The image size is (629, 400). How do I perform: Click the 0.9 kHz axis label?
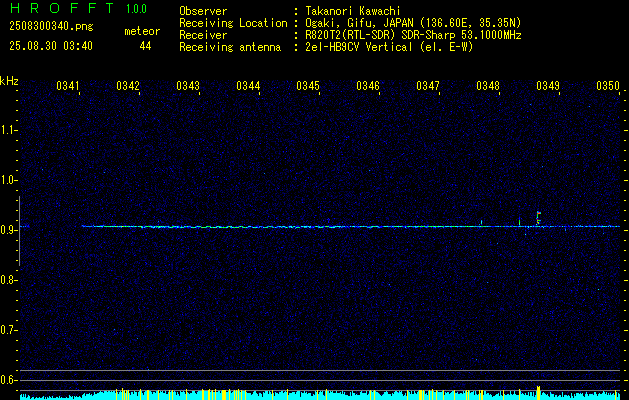pyautogui.click(x=9, y=230)
